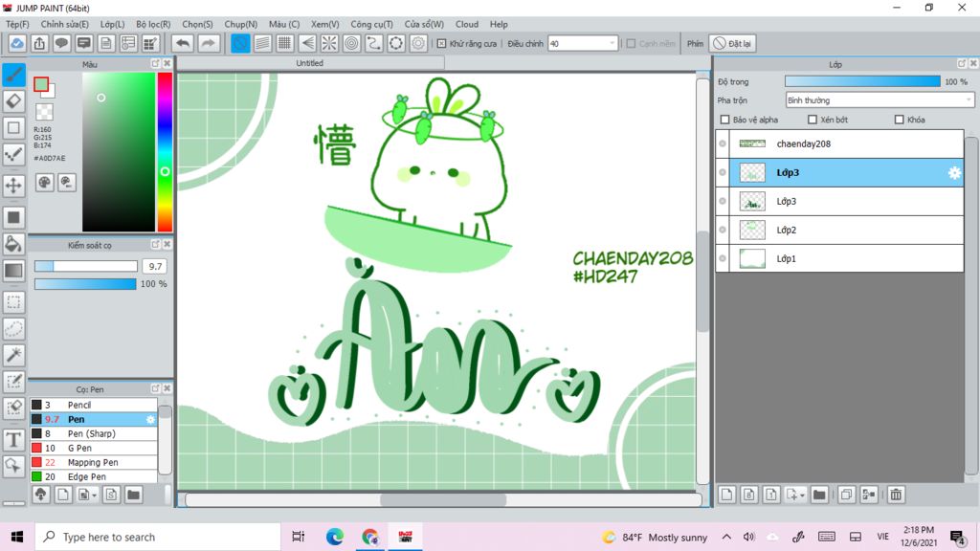Viewport: 980px width, 551px height.
Task: Toggle visibility of selected Lớp3 layer
Action: click(723, 172)
